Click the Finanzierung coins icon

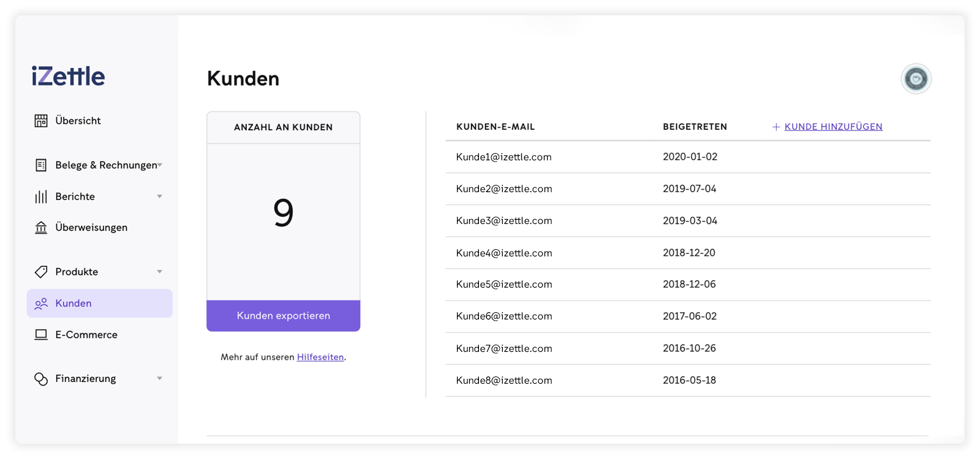[x=41, y=379]
